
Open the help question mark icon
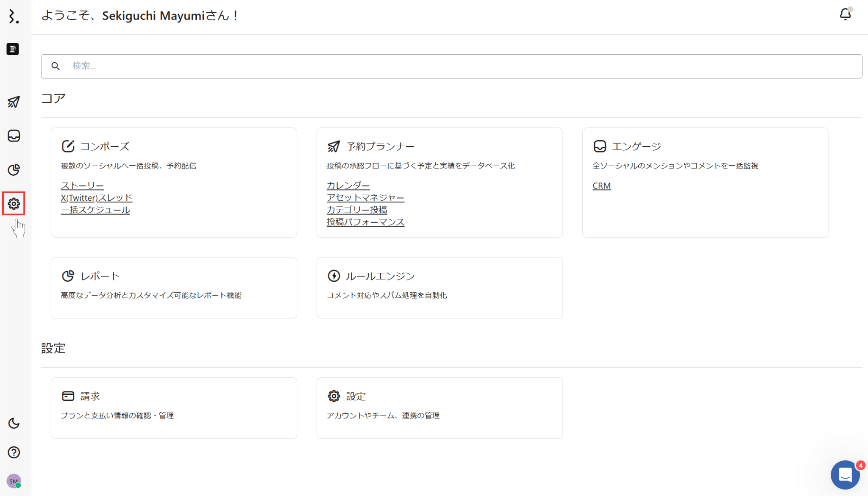14,452
